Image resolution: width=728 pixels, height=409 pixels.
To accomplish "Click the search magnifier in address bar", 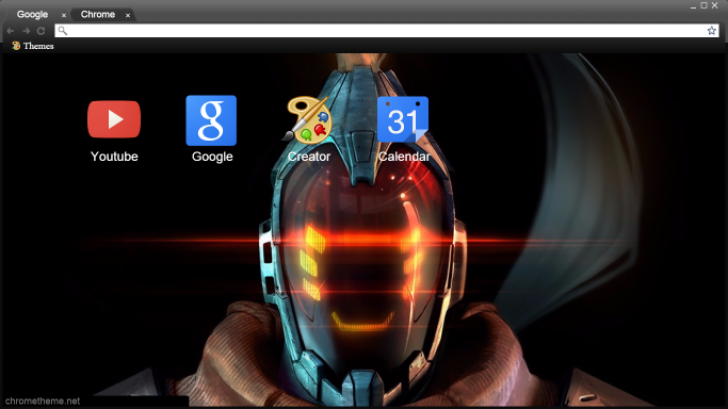I will (63, 31).
